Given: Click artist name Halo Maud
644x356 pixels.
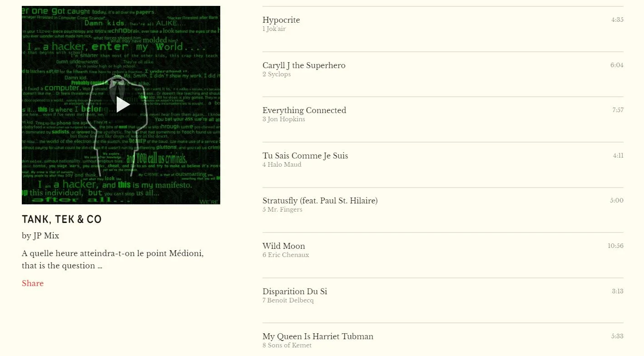Looking at the screenshot, I should click(285, 165).
